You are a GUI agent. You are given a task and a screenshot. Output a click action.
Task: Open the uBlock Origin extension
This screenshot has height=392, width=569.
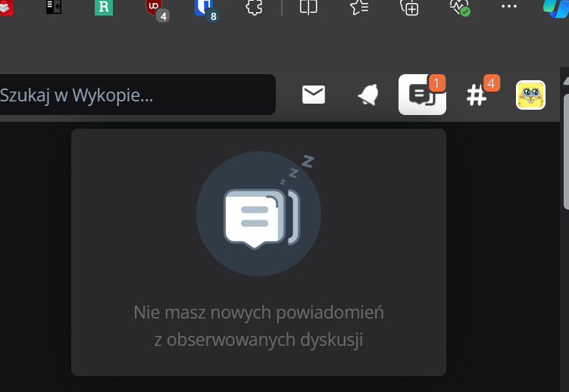(x=154, y=8)
